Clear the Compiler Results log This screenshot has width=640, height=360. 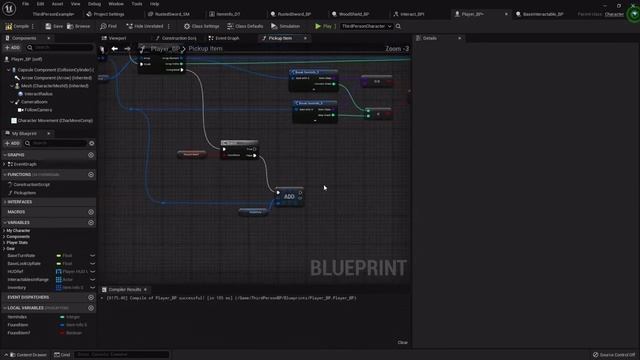[x=402, y=342]
